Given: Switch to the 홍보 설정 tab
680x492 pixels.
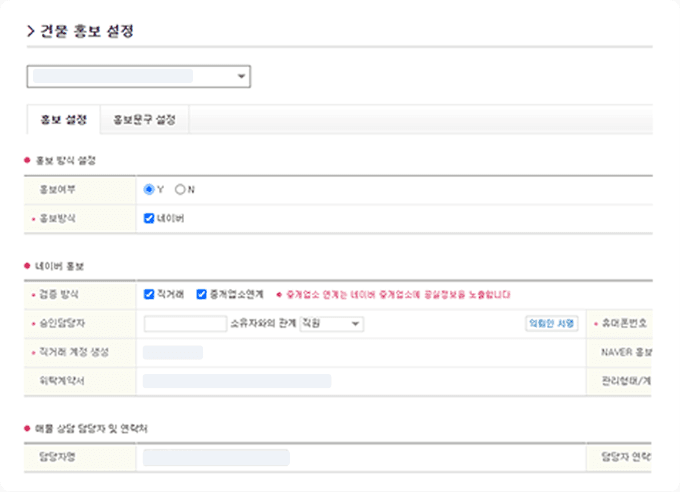Looking at the screenshot, I should (63, 120).
